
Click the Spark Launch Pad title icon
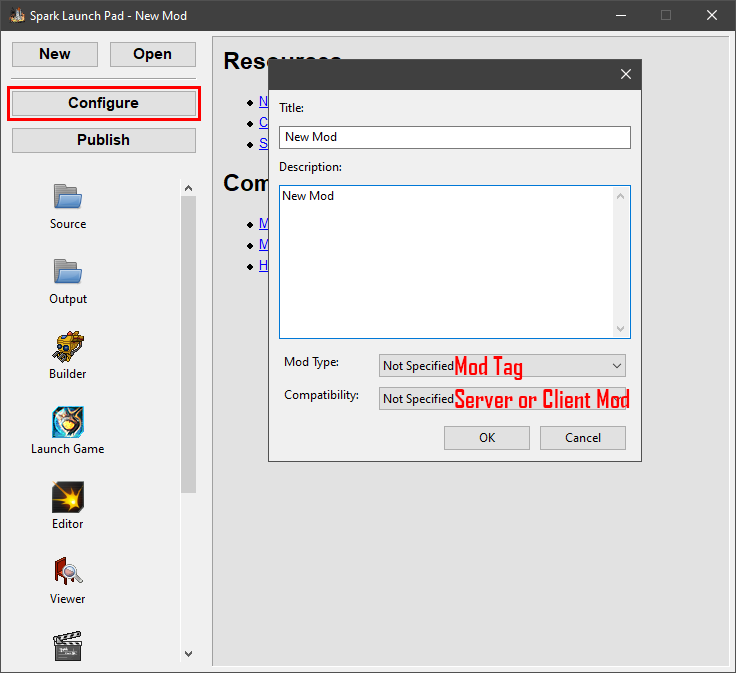[x=17, y=15]
